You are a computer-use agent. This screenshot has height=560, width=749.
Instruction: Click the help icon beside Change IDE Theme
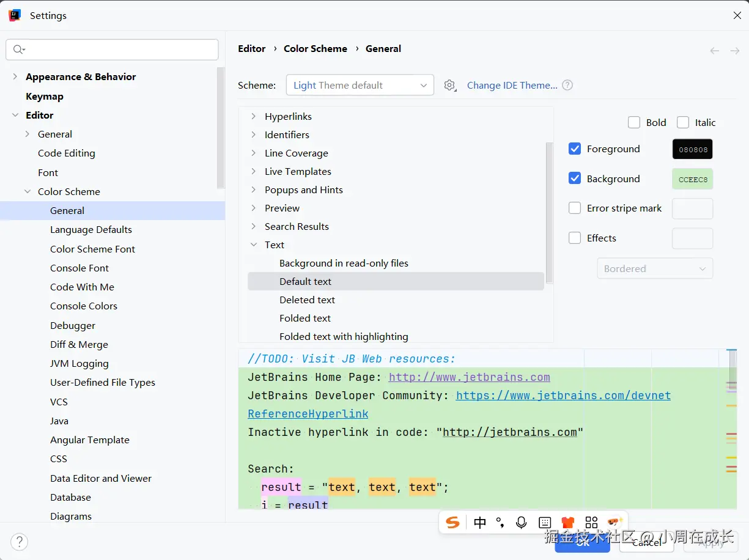click(x=567, y=85)
